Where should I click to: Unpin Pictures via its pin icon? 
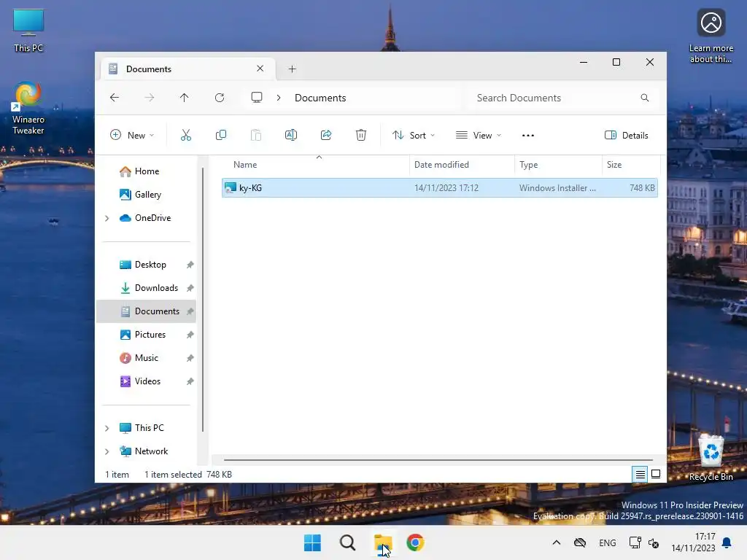[190, 335]
